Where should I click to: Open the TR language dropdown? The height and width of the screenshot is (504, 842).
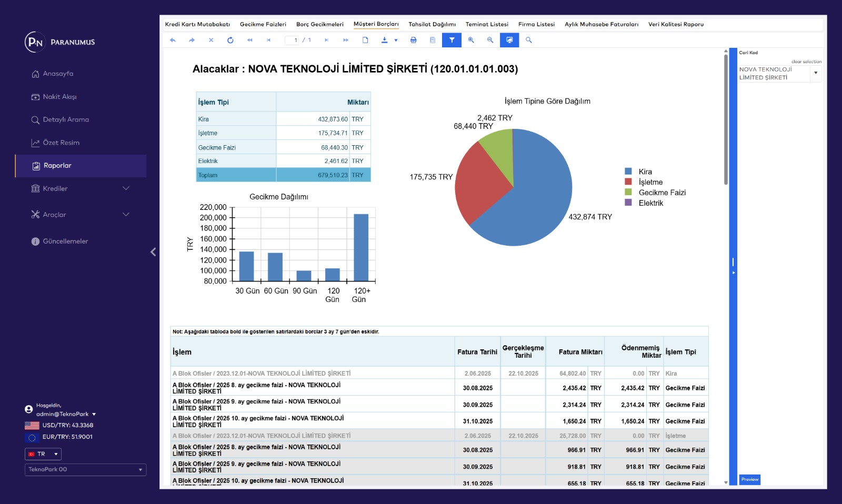(x=43, y=454)
